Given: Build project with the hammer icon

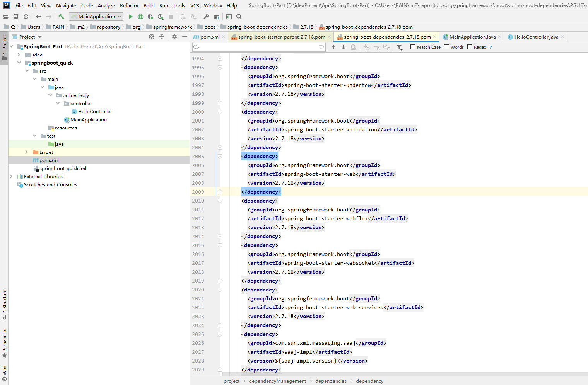Looking at the screenshot, I should pyautogui.click(x=61, y=17).
